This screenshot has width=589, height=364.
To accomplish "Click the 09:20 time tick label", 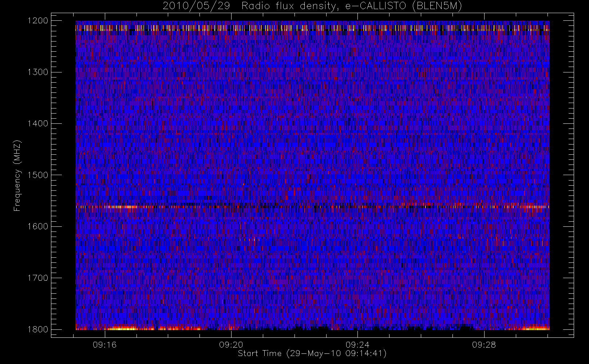I will coord(231,345).
